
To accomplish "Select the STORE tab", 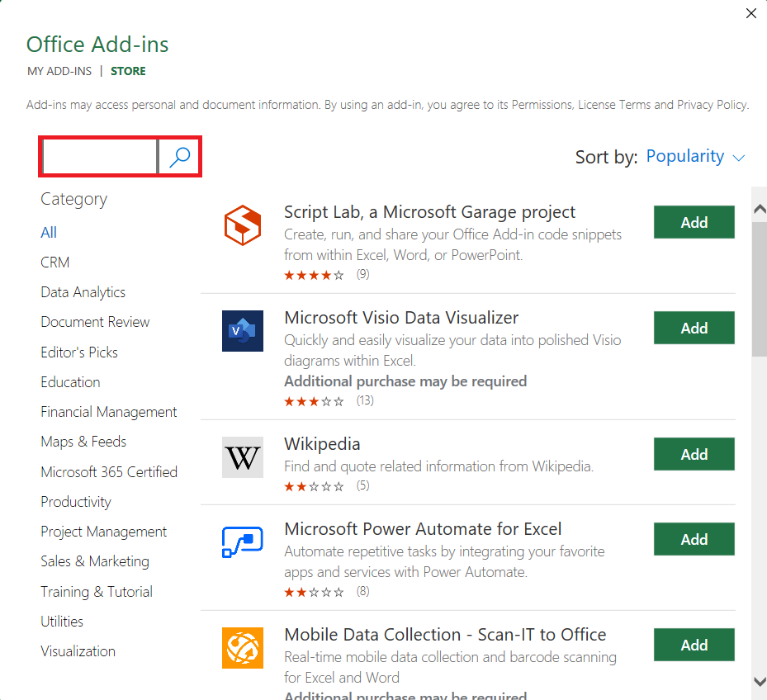I will coord(128,71).
